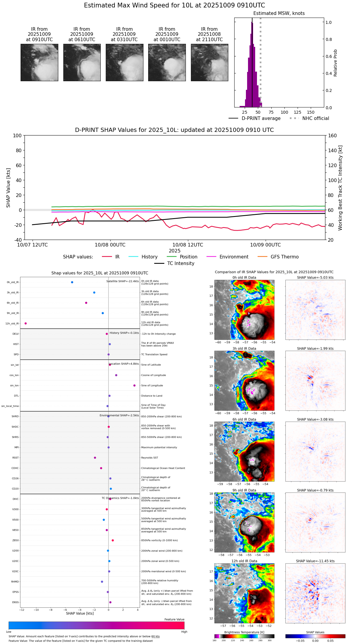
Task: Open the IR image from 0310UTC
Action: tap(124, 62)
